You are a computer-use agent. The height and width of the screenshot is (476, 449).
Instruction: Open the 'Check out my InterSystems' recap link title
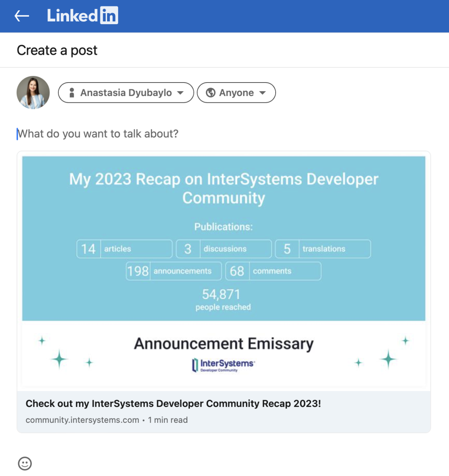[173, 403]
